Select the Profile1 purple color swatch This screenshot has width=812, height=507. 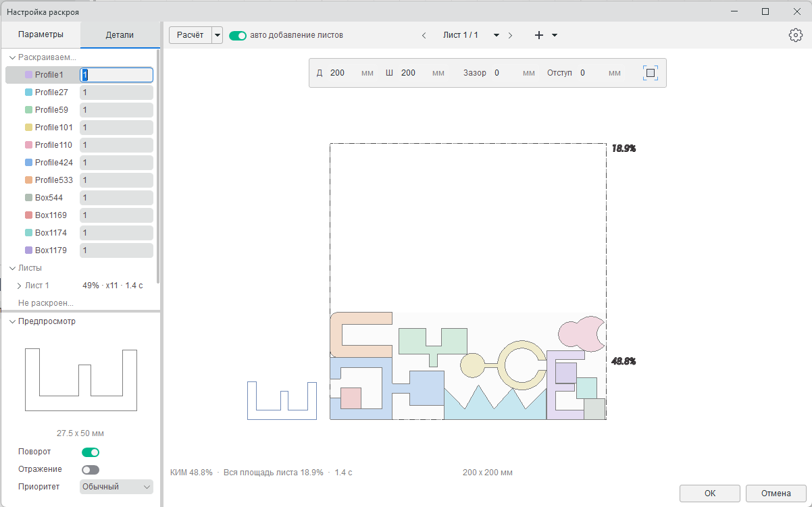click(28, 75)
